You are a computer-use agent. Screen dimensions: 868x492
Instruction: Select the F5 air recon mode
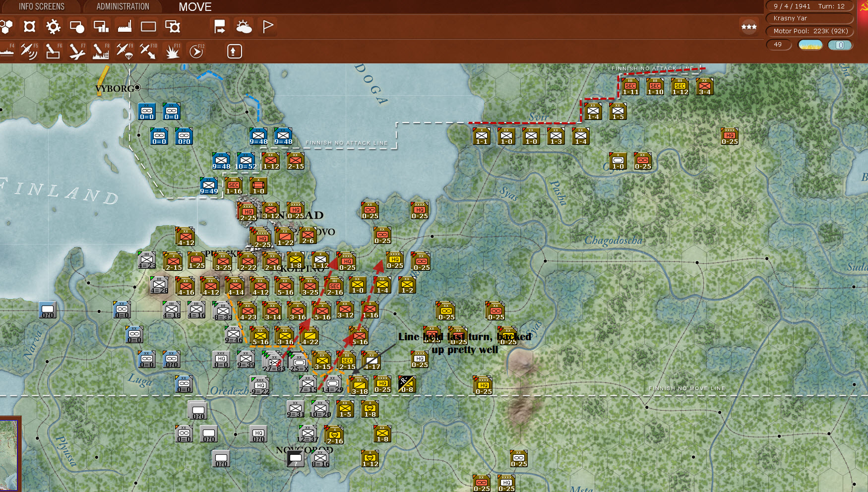pos(29,51)
